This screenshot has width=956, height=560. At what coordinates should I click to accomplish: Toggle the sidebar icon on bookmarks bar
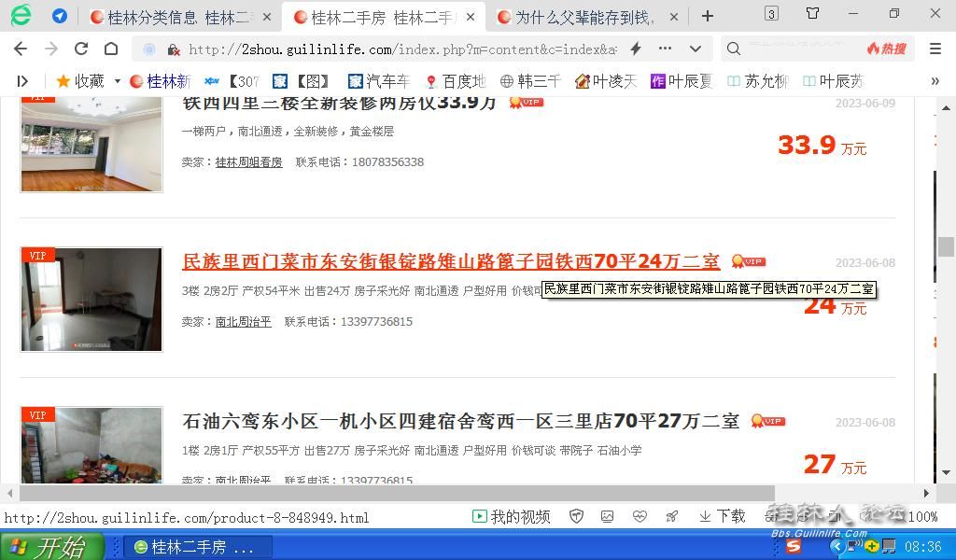click(22, 81)
